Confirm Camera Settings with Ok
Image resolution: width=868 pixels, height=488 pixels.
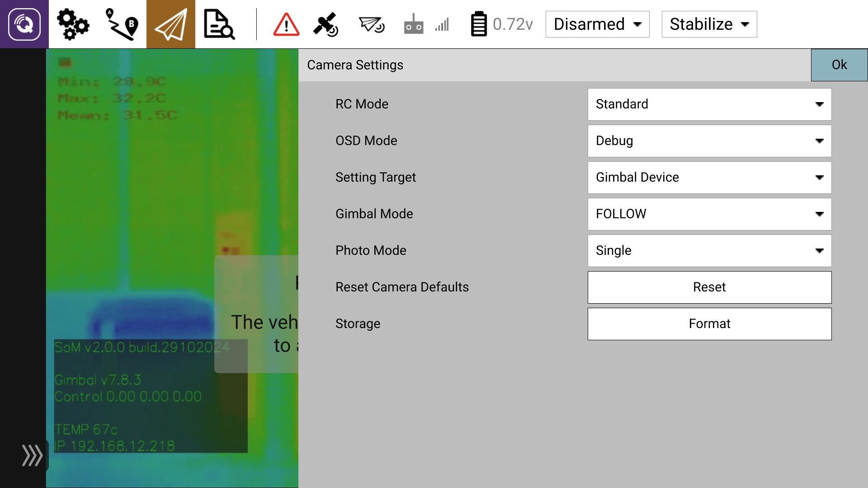pyautogui.click(x=839, y=65)
